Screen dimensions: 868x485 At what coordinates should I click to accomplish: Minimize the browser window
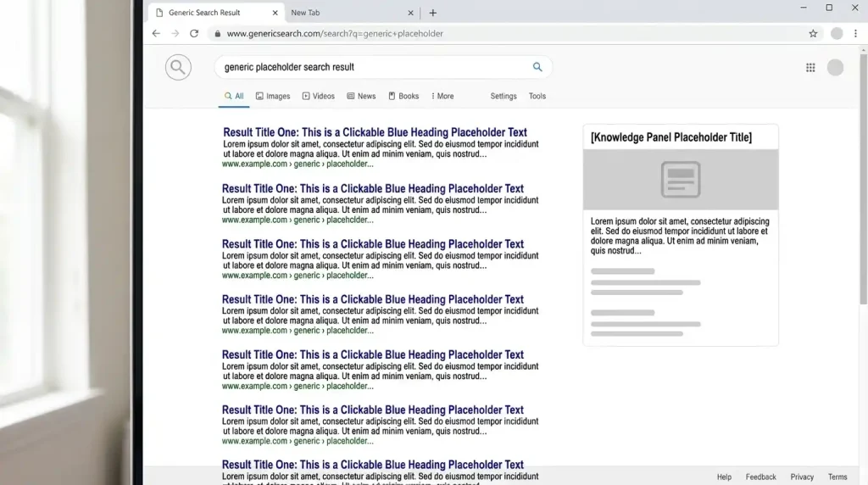(x=804, y=8)
